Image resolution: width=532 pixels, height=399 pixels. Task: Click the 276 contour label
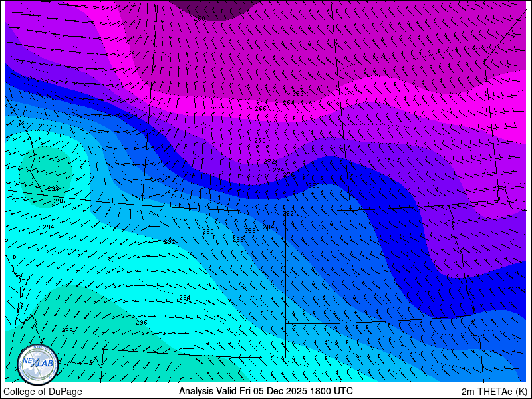coord(289,175)
